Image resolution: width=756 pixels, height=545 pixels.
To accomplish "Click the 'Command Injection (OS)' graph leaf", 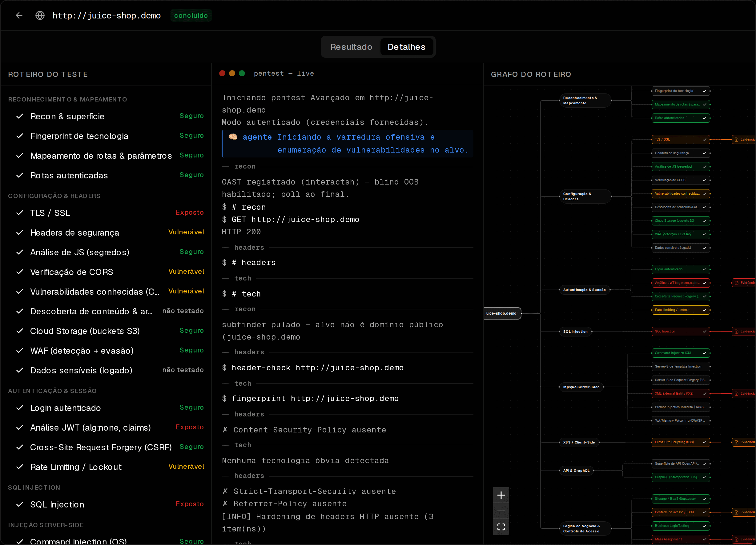I will (681, 353).
